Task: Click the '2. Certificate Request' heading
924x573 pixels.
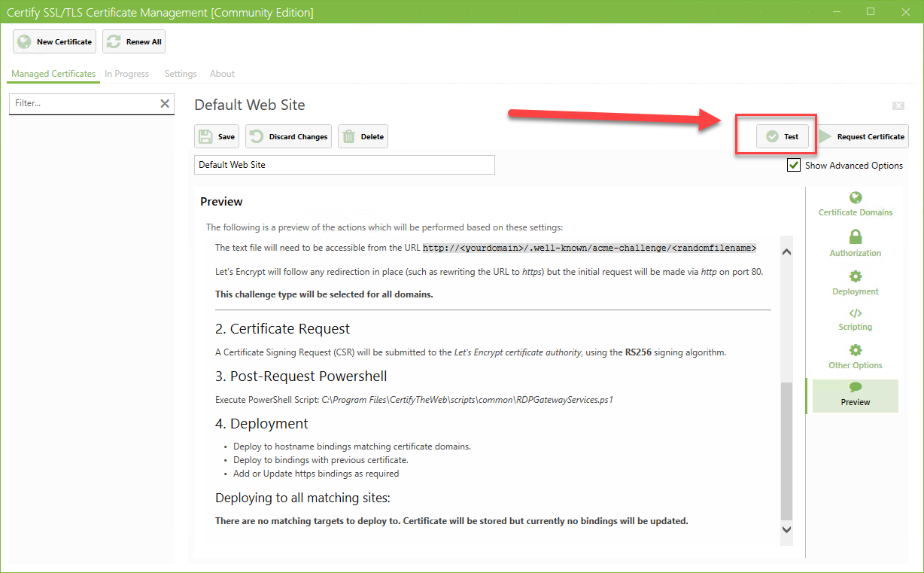Action: point(282,329)
